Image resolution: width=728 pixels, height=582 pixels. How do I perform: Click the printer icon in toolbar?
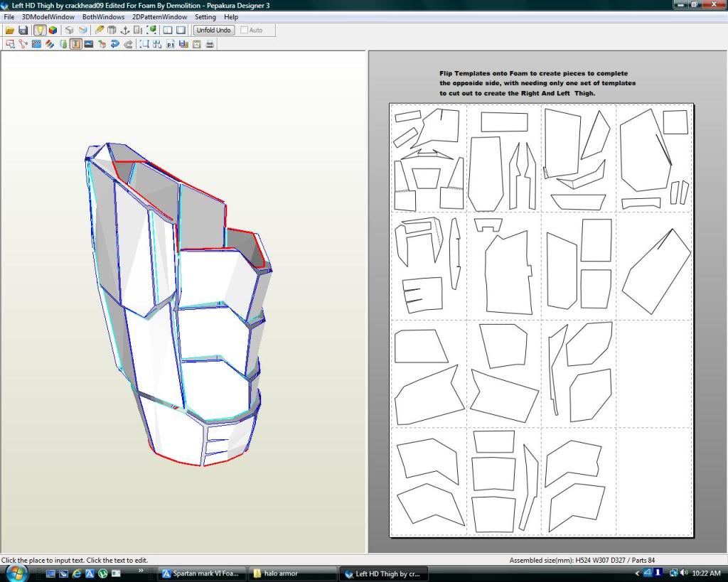pyautogui.click(x=210, y=44)
